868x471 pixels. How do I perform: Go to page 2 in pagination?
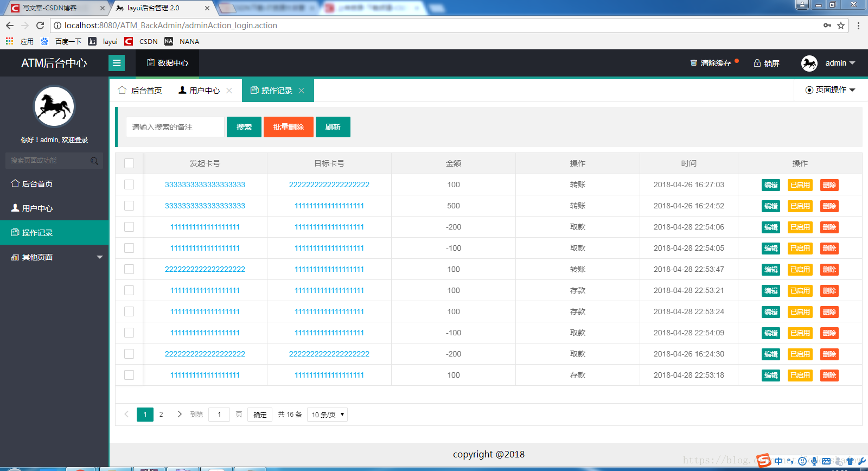click(161, 415)
